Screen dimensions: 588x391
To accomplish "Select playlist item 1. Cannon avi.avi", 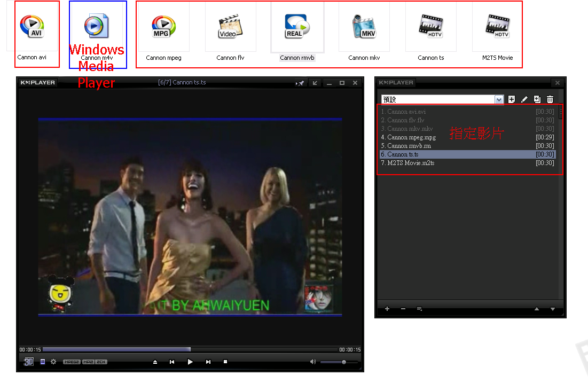I will point(468,112).
